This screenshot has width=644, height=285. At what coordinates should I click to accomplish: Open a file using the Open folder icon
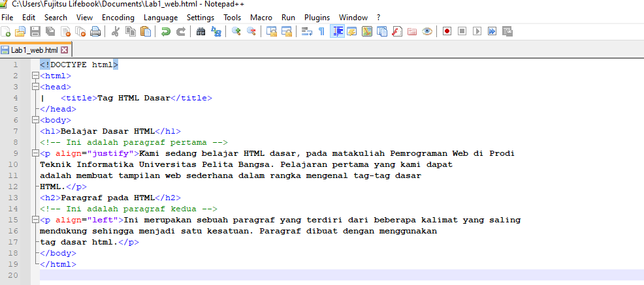(20, 31)
